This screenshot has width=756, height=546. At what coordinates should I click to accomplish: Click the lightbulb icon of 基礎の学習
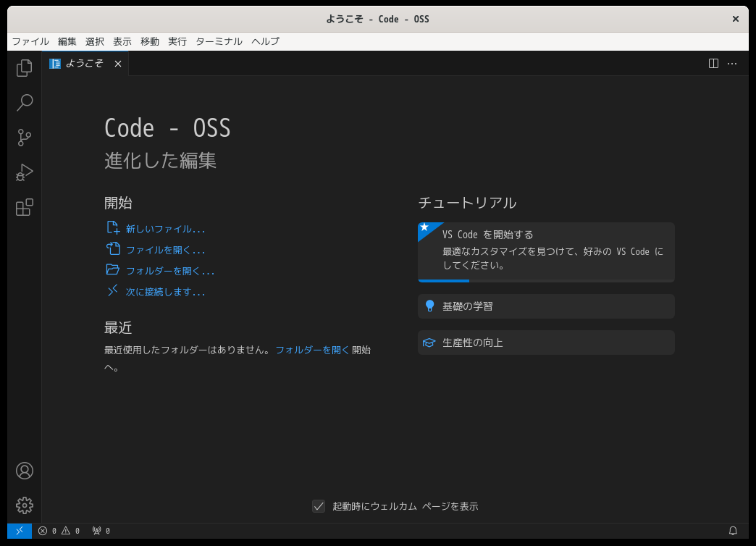pos(429,306)
